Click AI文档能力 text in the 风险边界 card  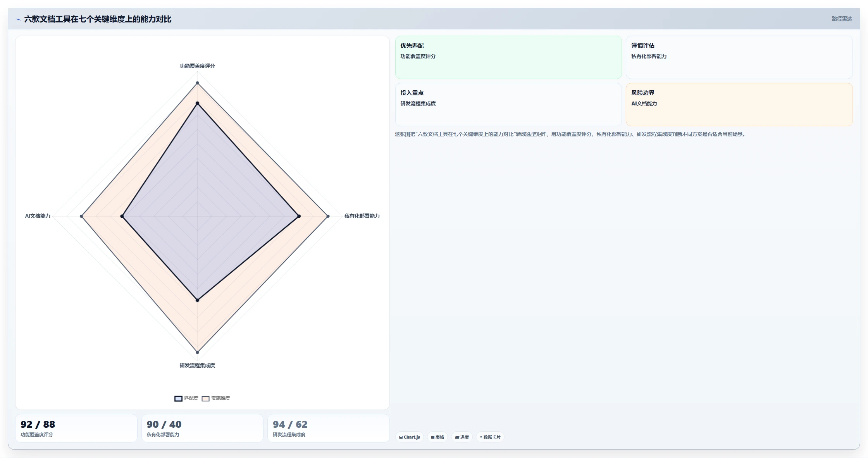coord(644,103)
